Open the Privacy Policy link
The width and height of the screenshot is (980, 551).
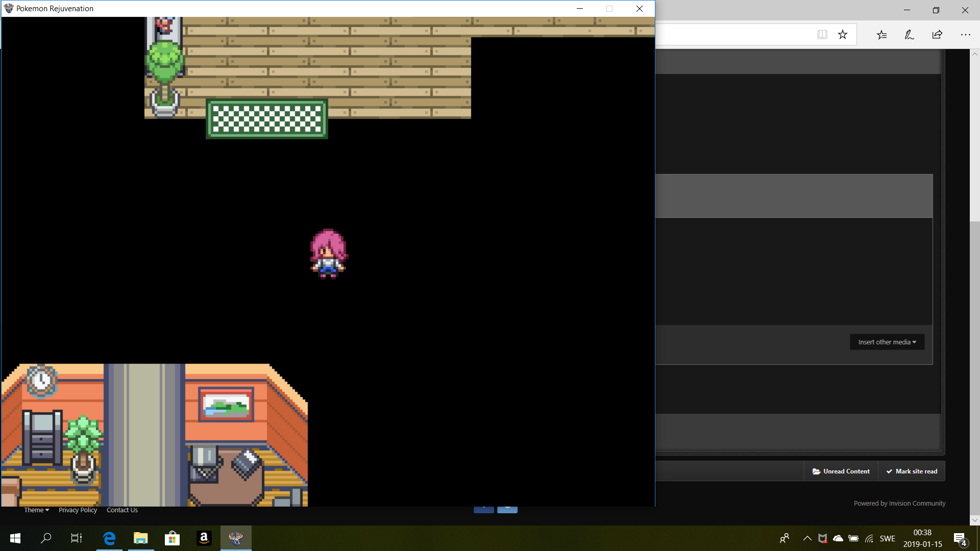[78, 510]
